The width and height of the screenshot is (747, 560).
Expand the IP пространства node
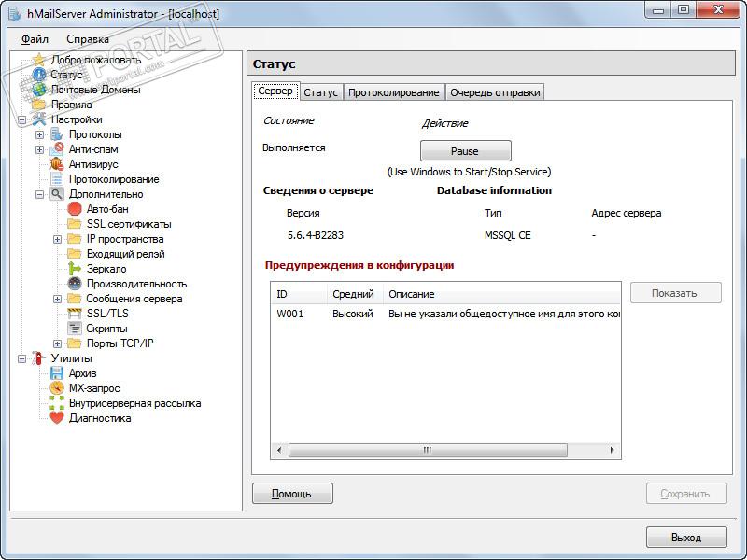click(x=57, y=239)
